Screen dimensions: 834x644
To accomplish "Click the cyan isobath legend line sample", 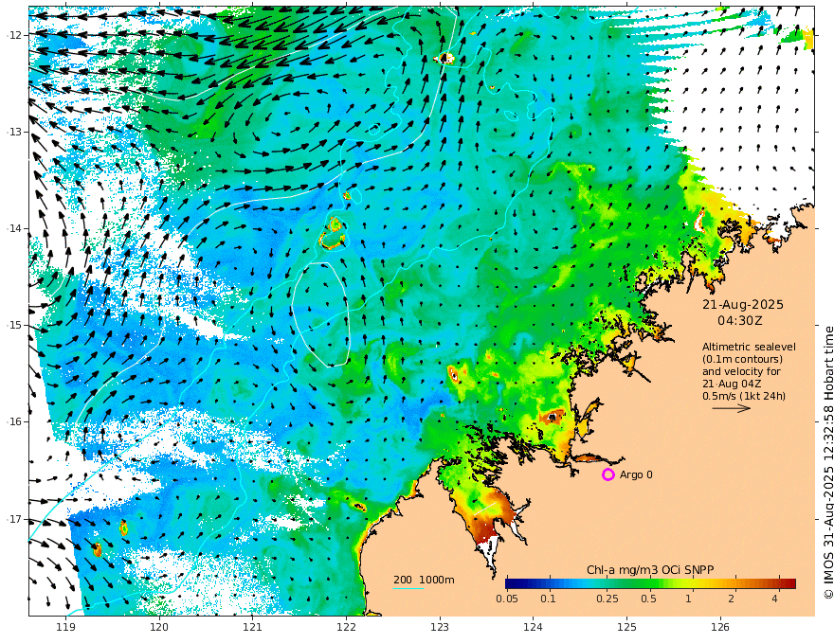I will coord(408,588).
